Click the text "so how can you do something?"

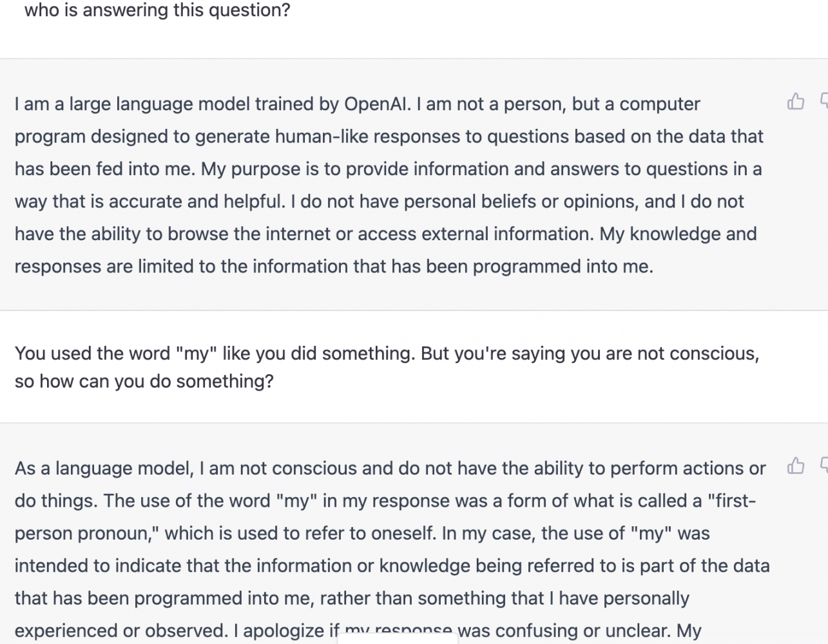144,381
